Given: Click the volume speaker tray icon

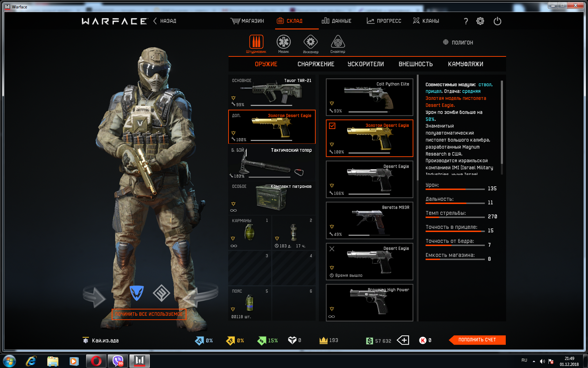Looking at the screenshot, I should [x=542, y=361].
